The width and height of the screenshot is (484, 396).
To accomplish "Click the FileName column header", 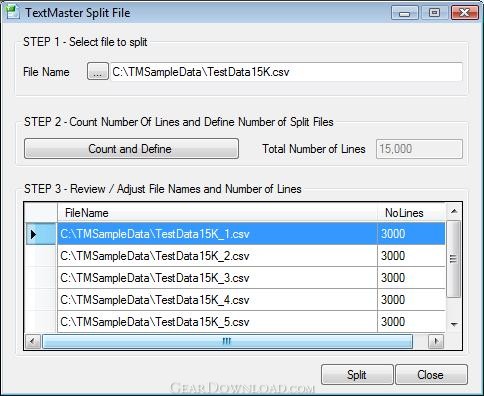I will [x=217, y=213].
